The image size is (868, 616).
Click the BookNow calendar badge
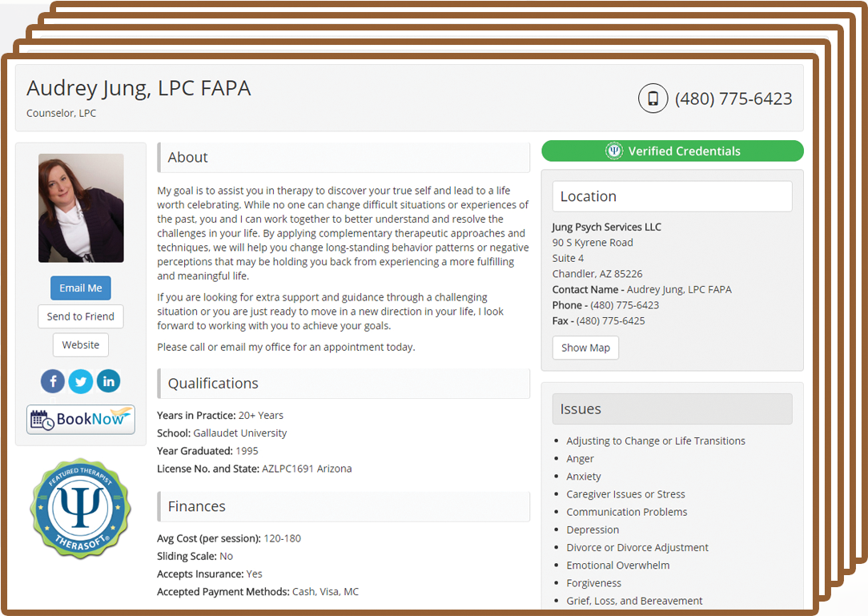[81, 420]
